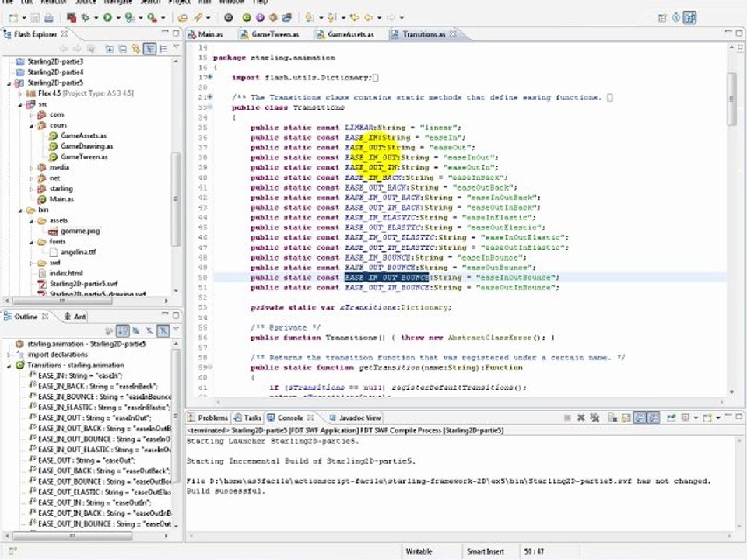Click the Writable status field
This screenshot has width=747, height=560.
[x=419, y=551]
